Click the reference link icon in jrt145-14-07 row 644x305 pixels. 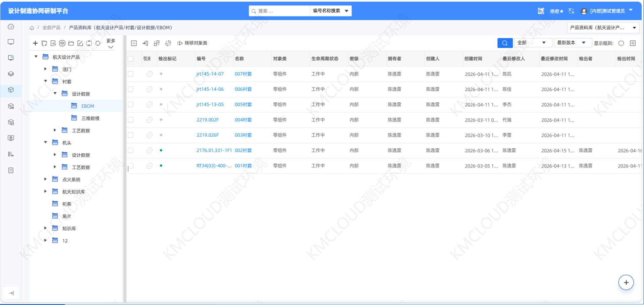tap(150, 74)
